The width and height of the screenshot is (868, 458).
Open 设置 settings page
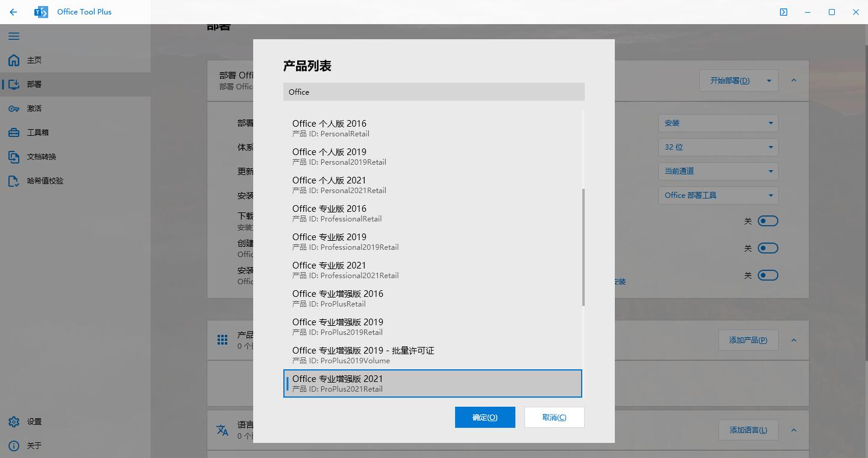click(75, 422)
